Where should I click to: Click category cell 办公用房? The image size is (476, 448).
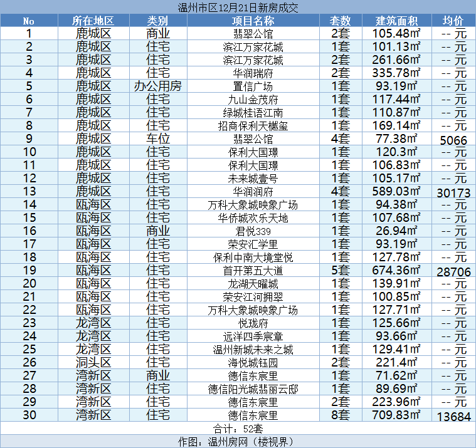pos(157,86)
